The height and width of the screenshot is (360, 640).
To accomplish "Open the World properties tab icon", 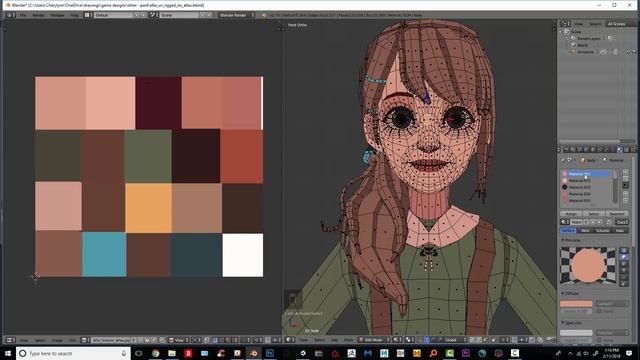I will pos(586,150).
